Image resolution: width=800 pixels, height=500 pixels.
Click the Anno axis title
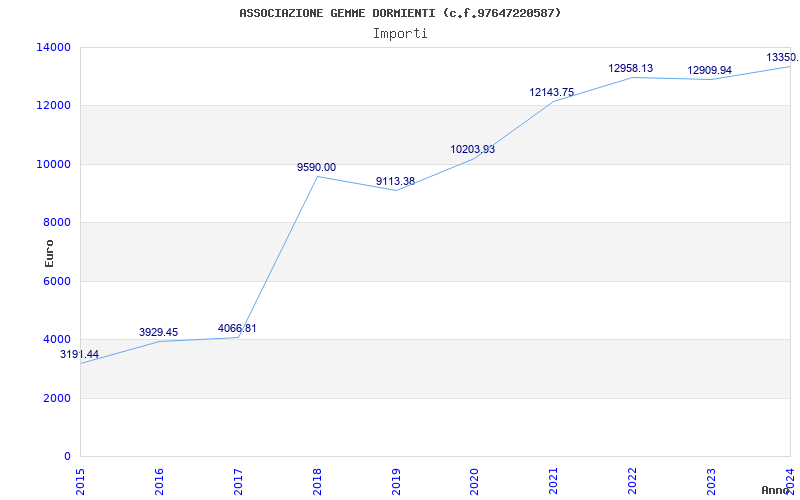click(776, 490)
